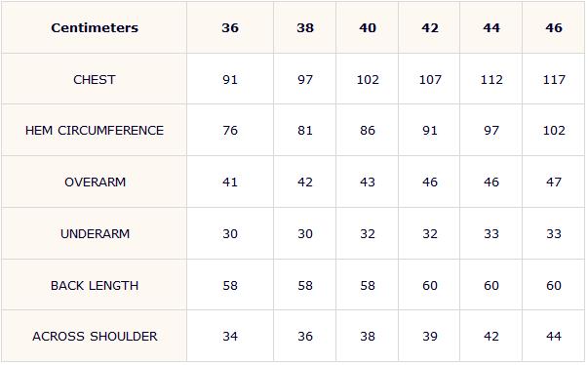Click overarm value 43 for size 40

pyautogui.click(x=368, y=182)
